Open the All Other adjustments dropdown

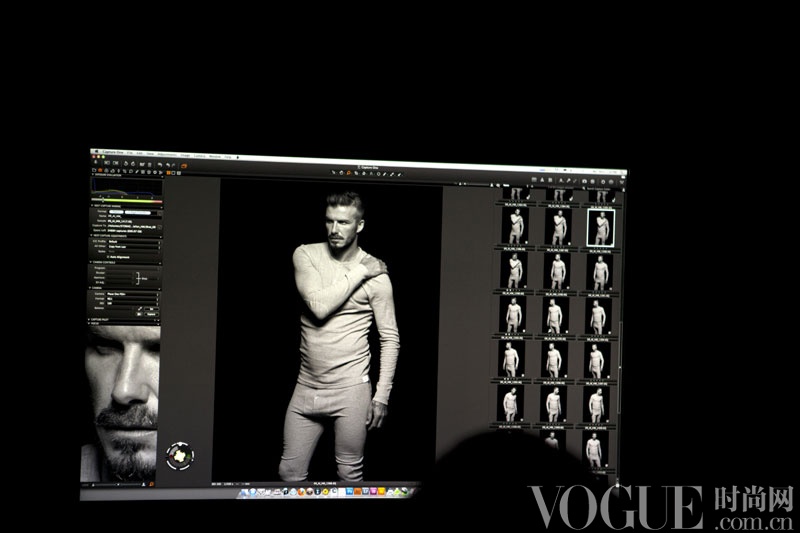click(134, 247)
